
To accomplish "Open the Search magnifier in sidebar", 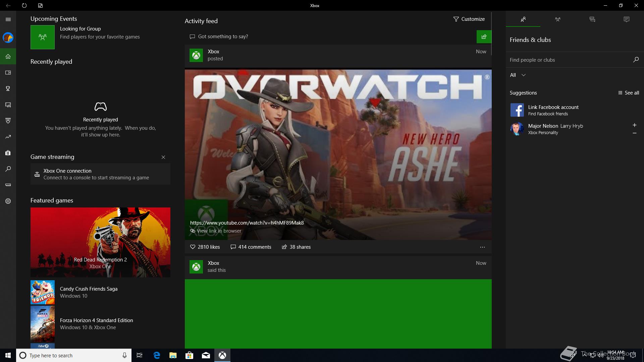I will coord(8,169).
